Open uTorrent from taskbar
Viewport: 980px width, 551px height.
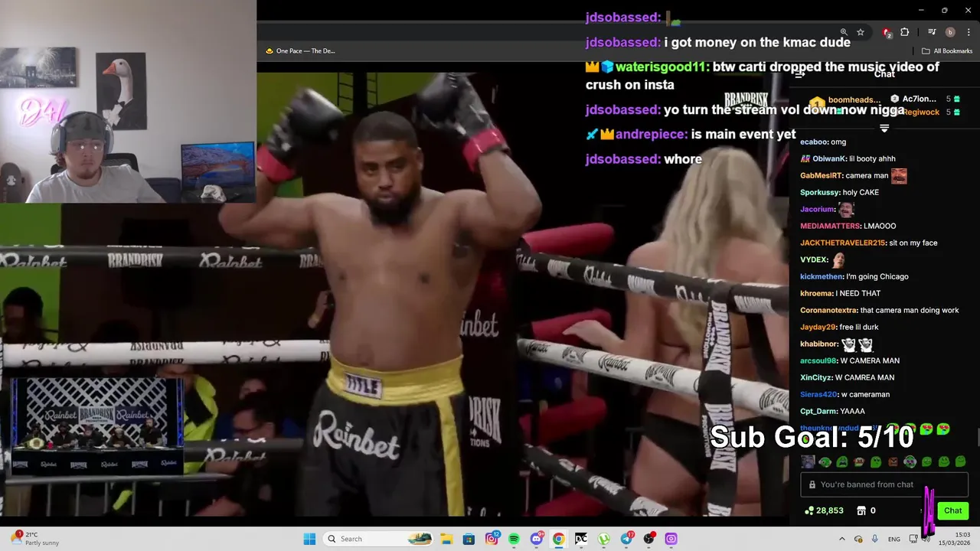click(604, 539)
